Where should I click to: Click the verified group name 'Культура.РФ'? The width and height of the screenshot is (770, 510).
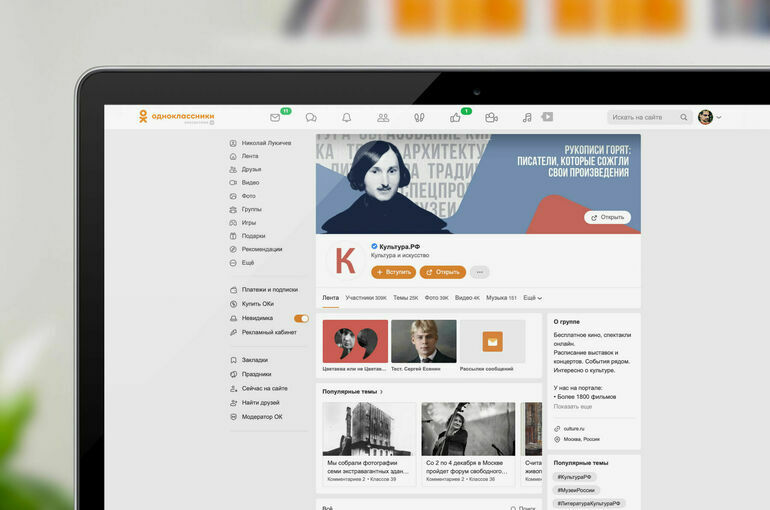[399, 247]
